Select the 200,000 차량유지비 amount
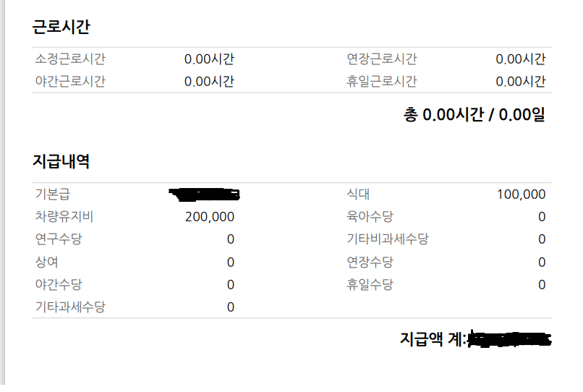Screen dimensions: 583x392 click(210, 216)
